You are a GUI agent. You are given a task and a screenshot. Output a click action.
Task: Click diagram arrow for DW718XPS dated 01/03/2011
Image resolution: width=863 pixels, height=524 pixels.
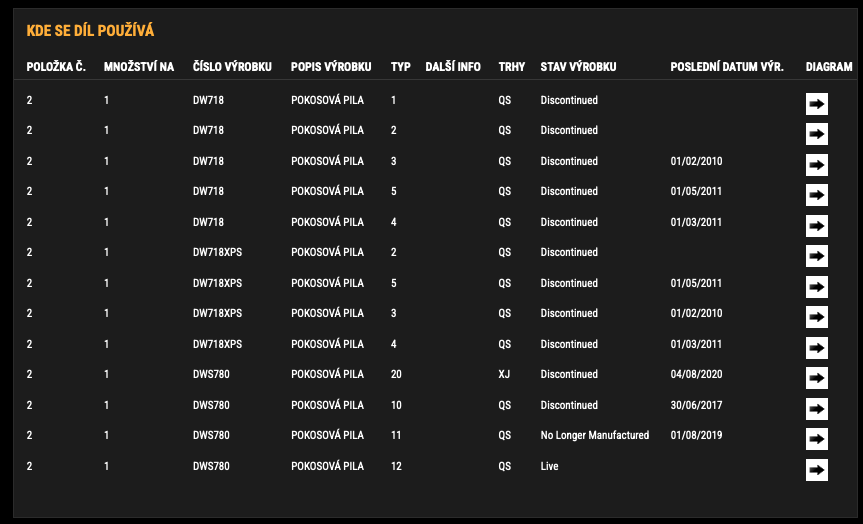[817, 348]
